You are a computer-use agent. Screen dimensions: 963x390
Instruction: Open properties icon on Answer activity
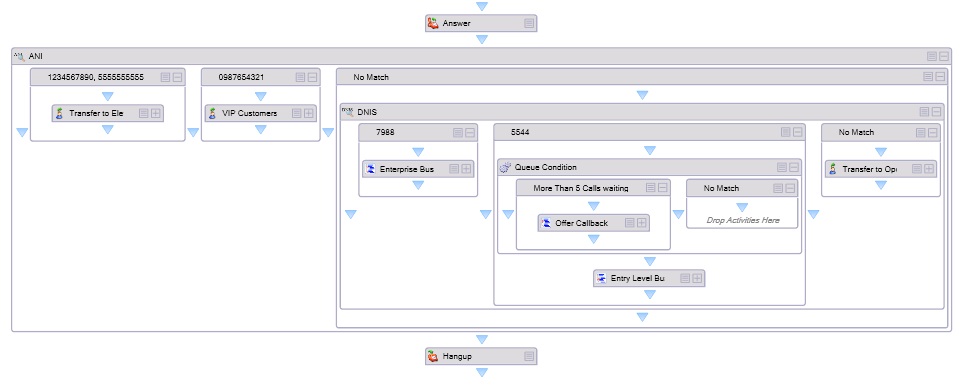click(529, 23)
